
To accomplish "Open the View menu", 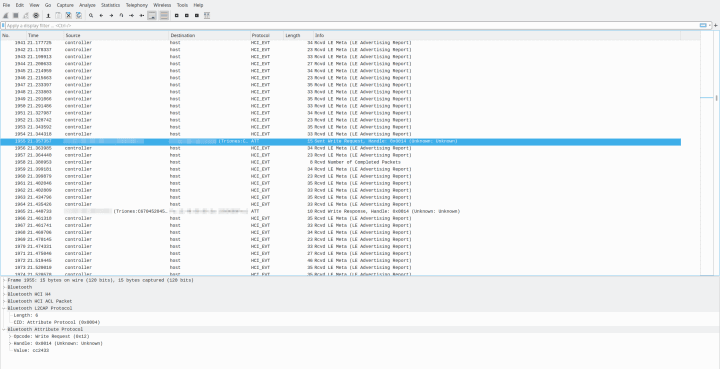I will point(34,5).
